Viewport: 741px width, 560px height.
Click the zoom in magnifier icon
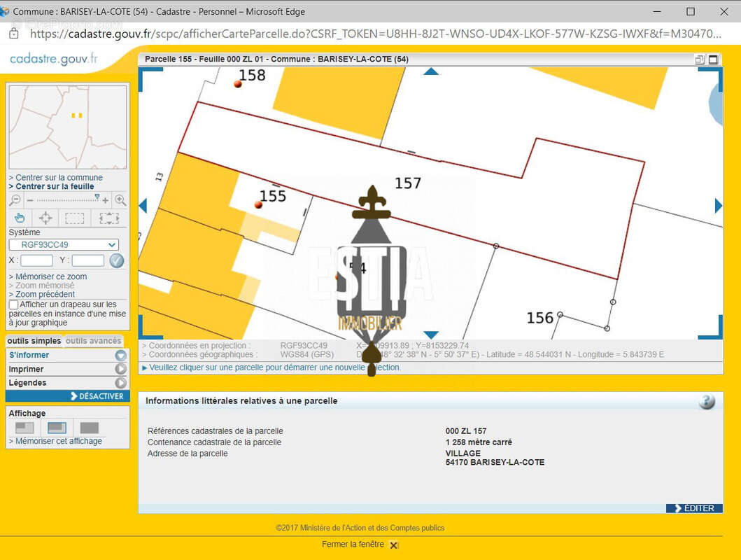tap(120, 200)
